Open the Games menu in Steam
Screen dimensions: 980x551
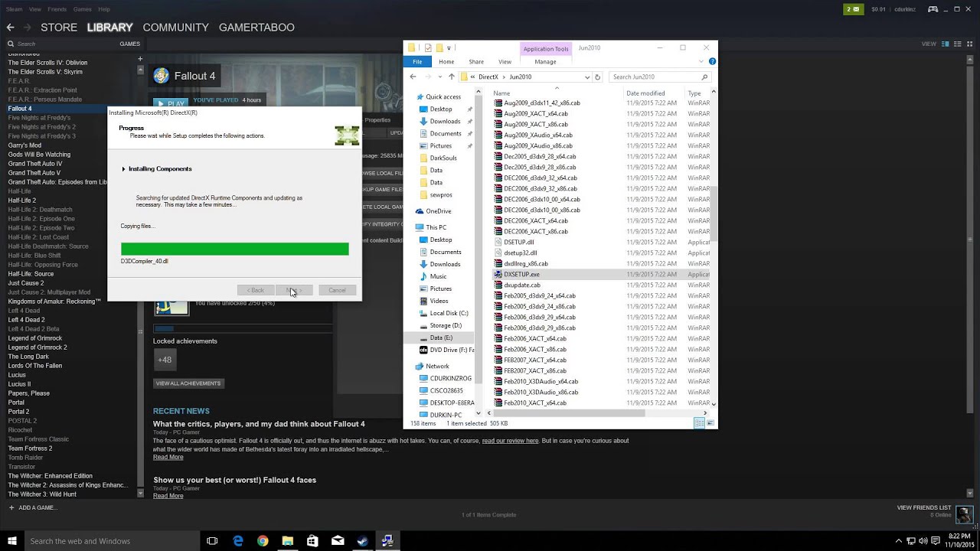pyautogui.click(x=82, y=9)
